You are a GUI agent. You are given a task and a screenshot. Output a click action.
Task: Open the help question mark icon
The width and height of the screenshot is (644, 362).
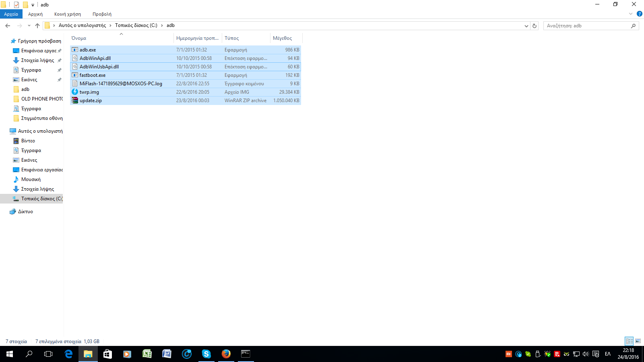click(x=639, y=14)
